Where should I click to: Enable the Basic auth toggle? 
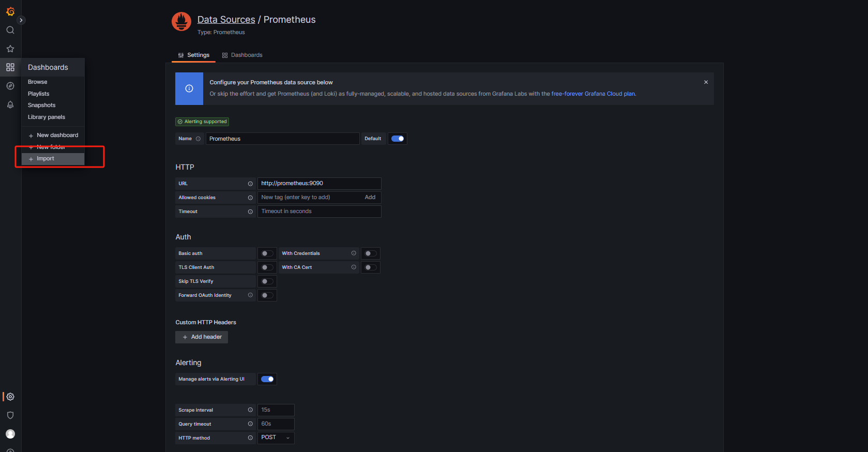(x=267, y=253)
